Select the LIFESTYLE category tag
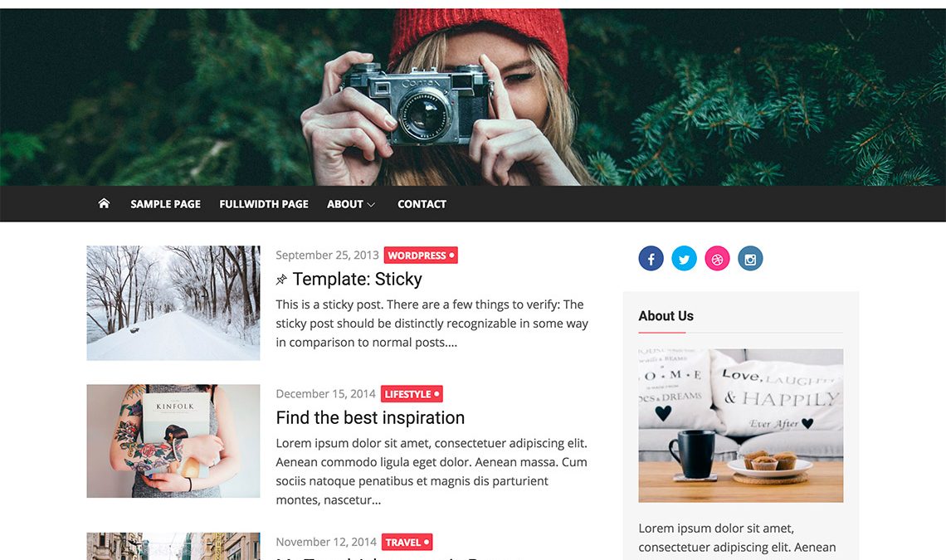 pyautogui.click(x=412, y=394)
